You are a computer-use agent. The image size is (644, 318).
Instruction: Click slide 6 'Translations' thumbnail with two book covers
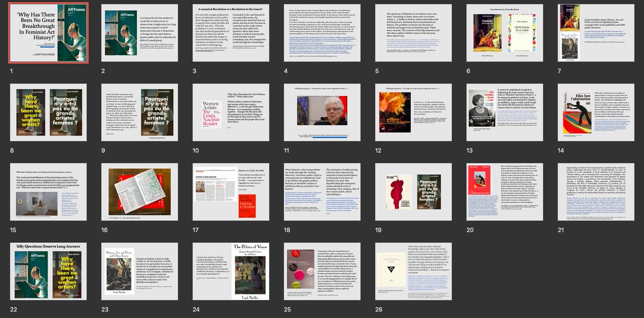(x=504, y=33)
